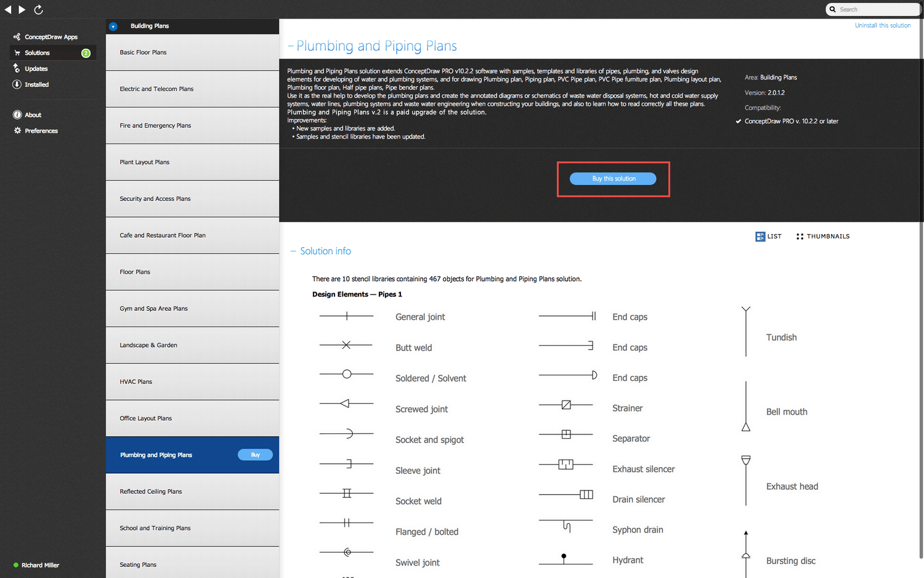Open Reflected Ceiling Plans
924x578 pixels.
(192, 492)
